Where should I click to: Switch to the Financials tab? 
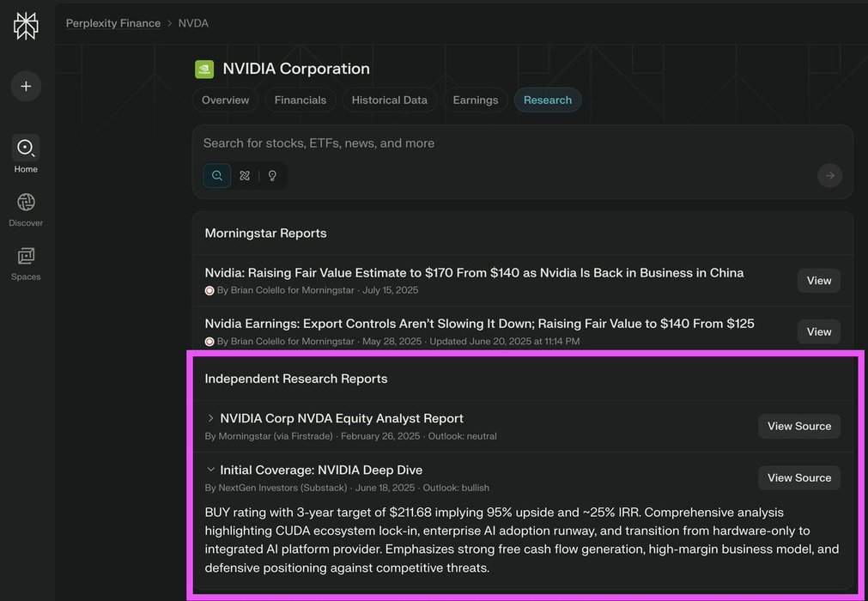click(x=300, y=100)
